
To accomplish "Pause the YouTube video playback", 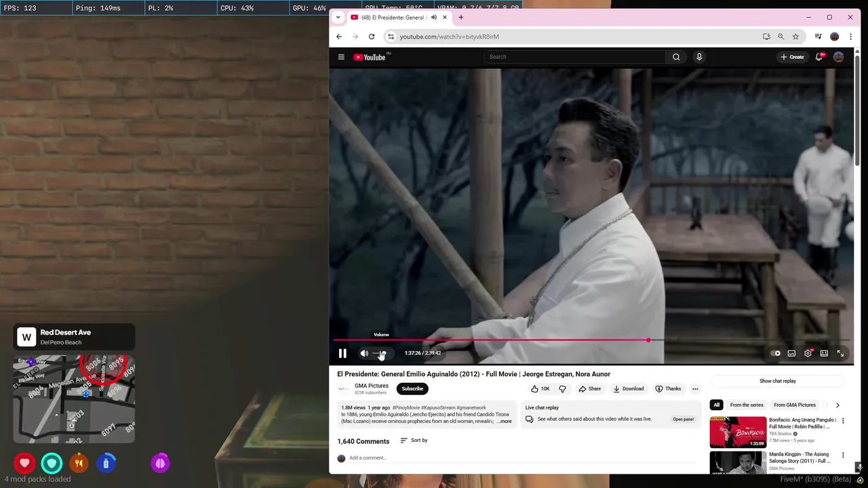I will click(x=342, y=353).
